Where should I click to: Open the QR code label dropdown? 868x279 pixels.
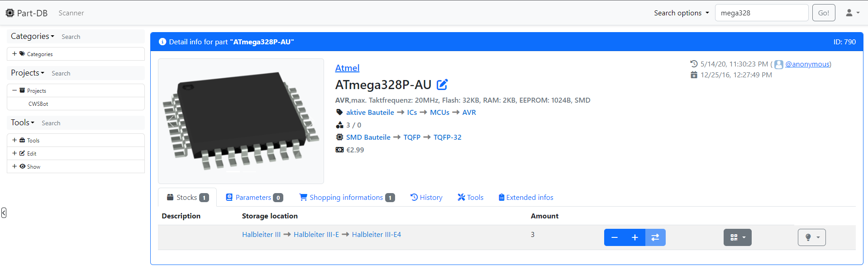point(737,237)
